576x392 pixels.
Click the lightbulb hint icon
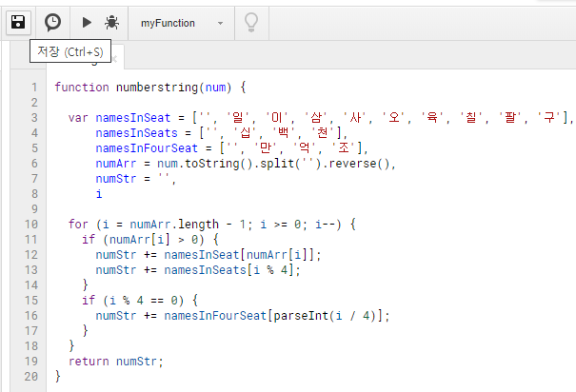click(251, 23)
